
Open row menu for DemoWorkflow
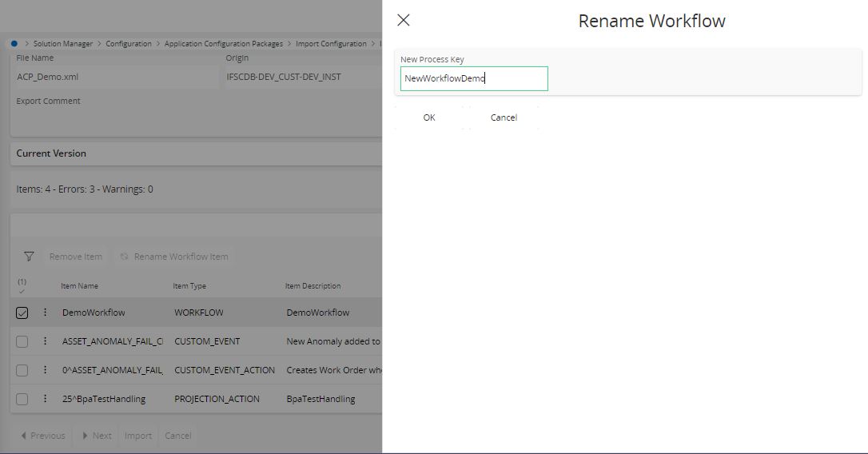[46, 313]
